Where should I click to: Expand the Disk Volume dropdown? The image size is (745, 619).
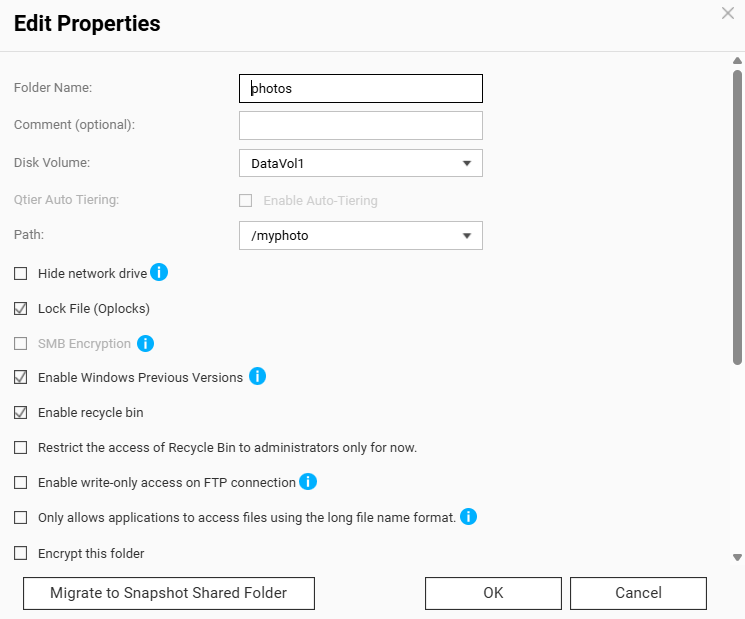(x=361, y=163)
